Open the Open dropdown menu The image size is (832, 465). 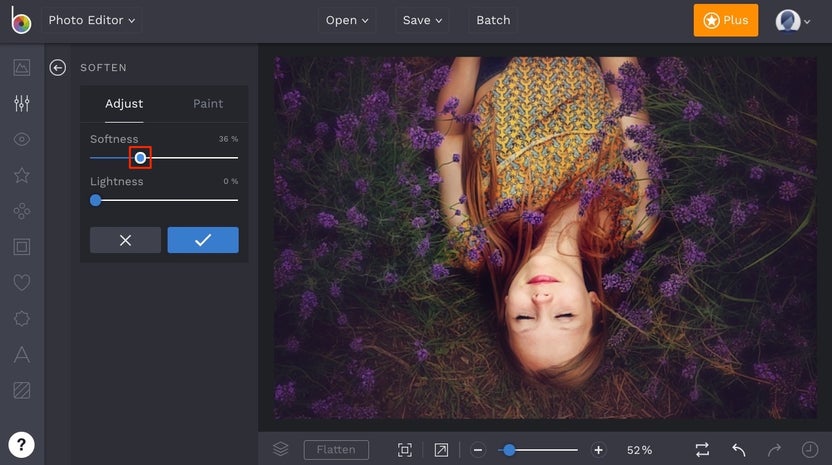pos(347,20)
